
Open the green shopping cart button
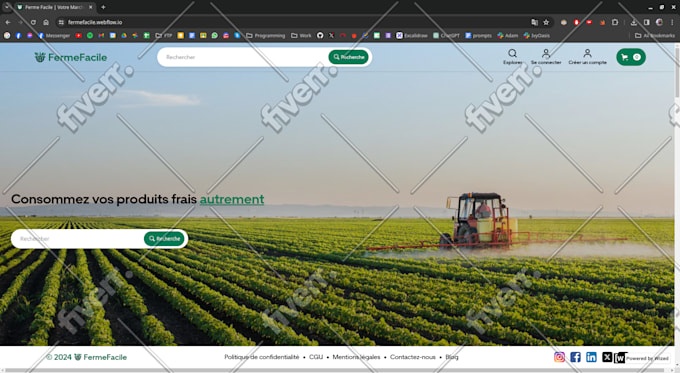point(631,57)
